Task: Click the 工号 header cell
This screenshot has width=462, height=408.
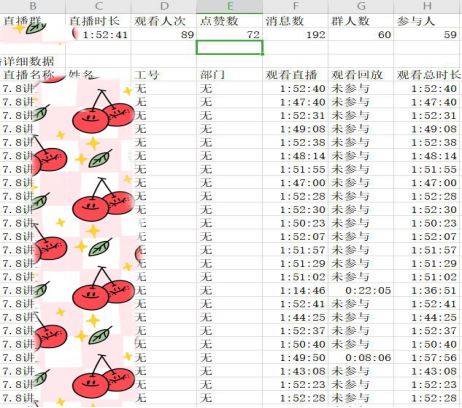Action: [x=164, y=75]
